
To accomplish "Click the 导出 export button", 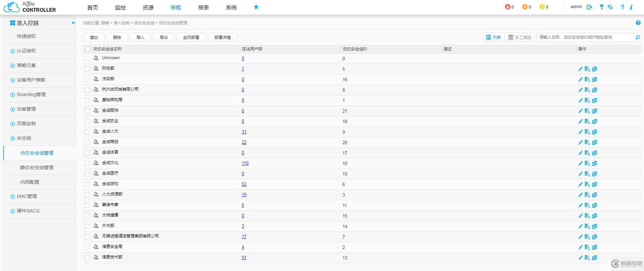I will click(x=164, y=37).
